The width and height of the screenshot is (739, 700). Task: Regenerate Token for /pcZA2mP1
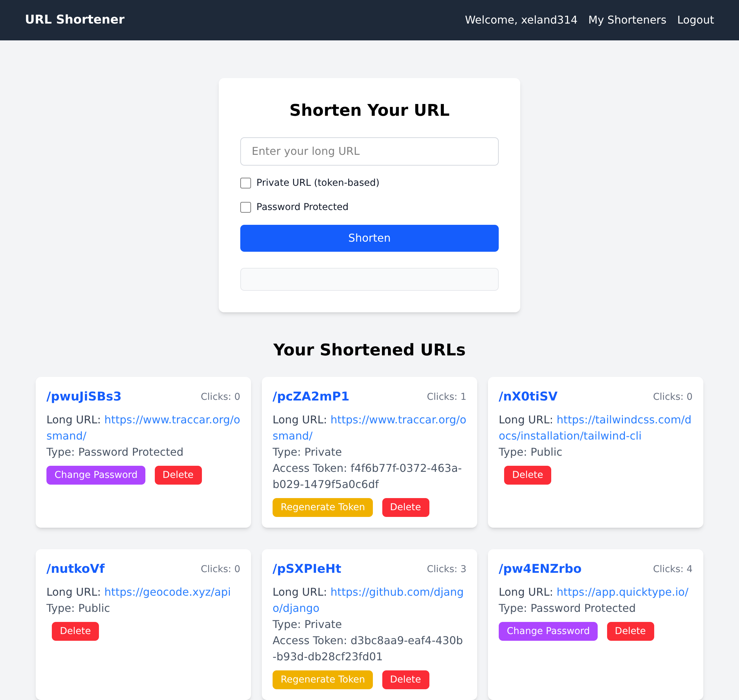[x=323, y=508]
